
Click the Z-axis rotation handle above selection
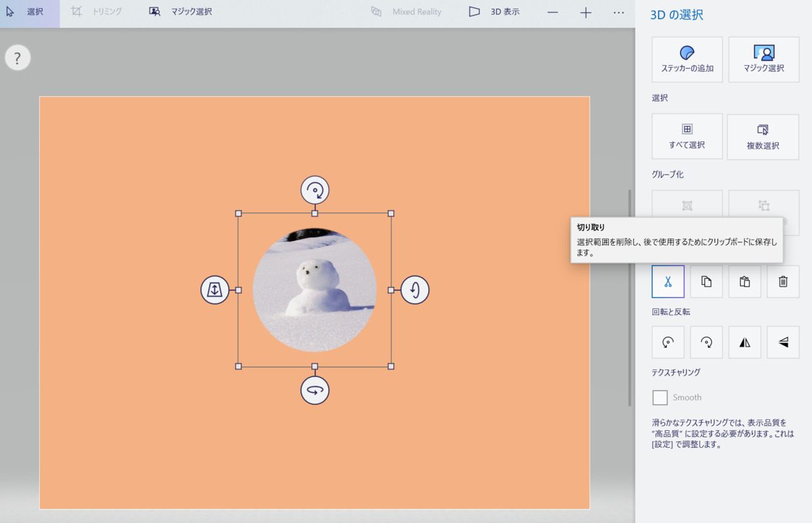315,190
